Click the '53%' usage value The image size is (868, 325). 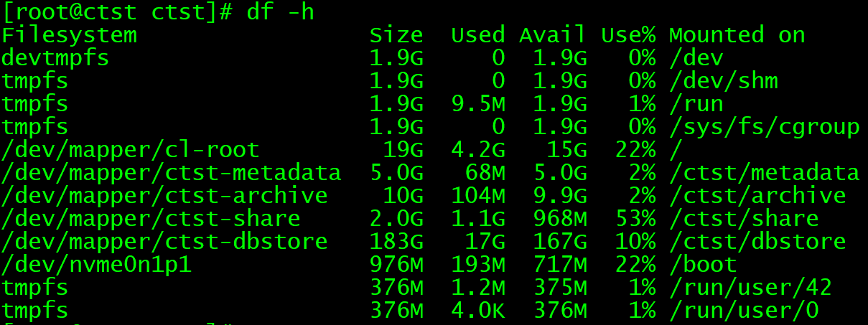coord(636,219)
